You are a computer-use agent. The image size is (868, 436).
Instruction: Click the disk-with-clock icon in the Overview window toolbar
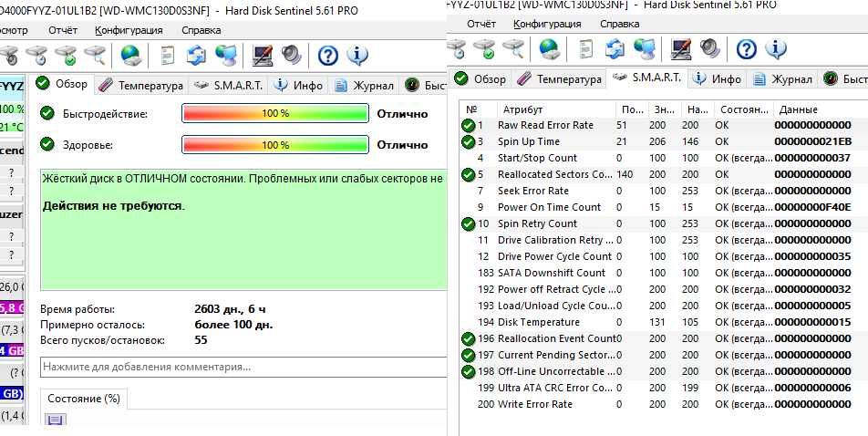coord(37,55)
